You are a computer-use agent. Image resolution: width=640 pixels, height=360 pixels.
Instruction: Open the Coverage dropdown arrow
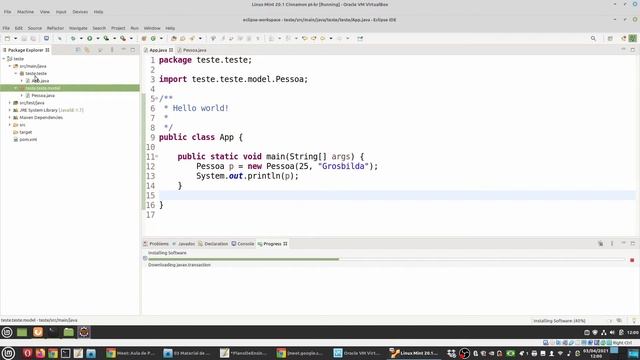pyautogui.click(x=114, y=38)
